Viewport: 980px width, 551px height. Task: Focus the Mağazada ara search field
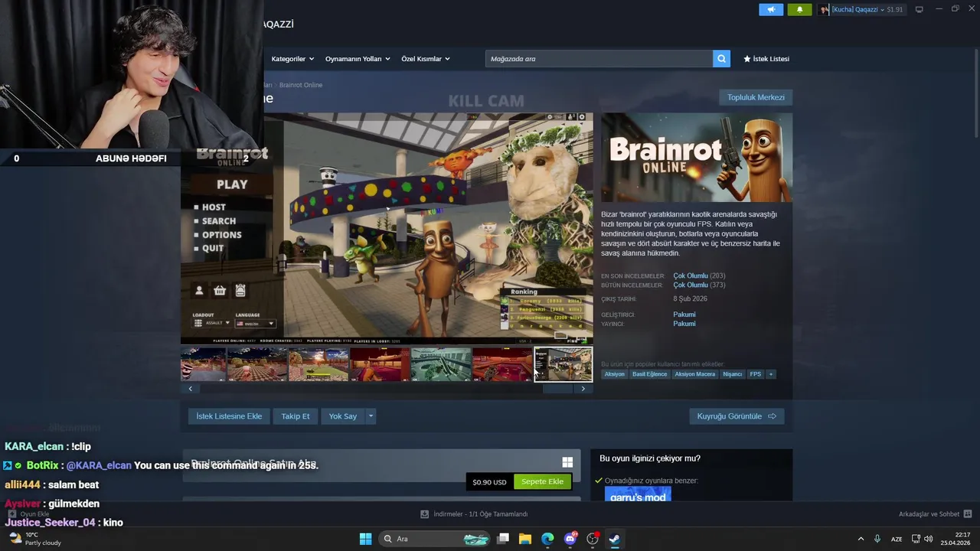pos(599,59)
